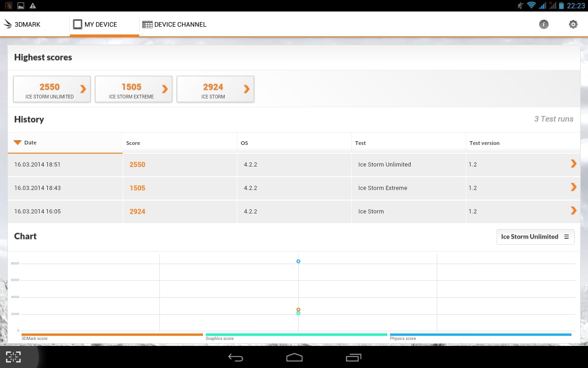Viewport: 588px width, 368px height.
Task: Select the Test column header
Action: (408, 143)
